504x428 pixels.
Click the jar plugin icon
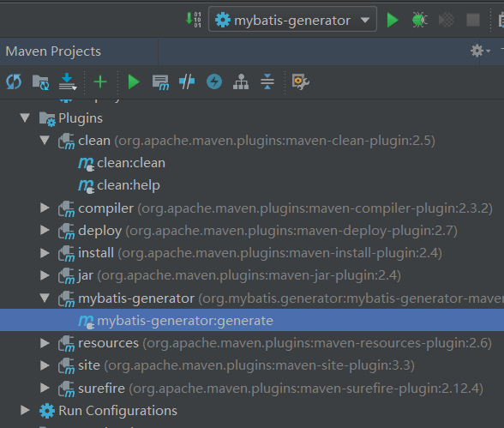[x=66, y=277]
